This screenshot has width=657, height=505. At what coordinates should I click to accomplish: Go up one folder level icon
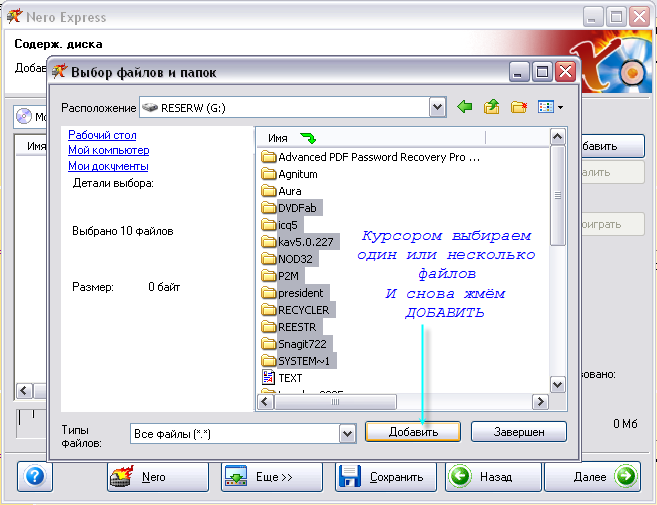[x=491, y=107]
